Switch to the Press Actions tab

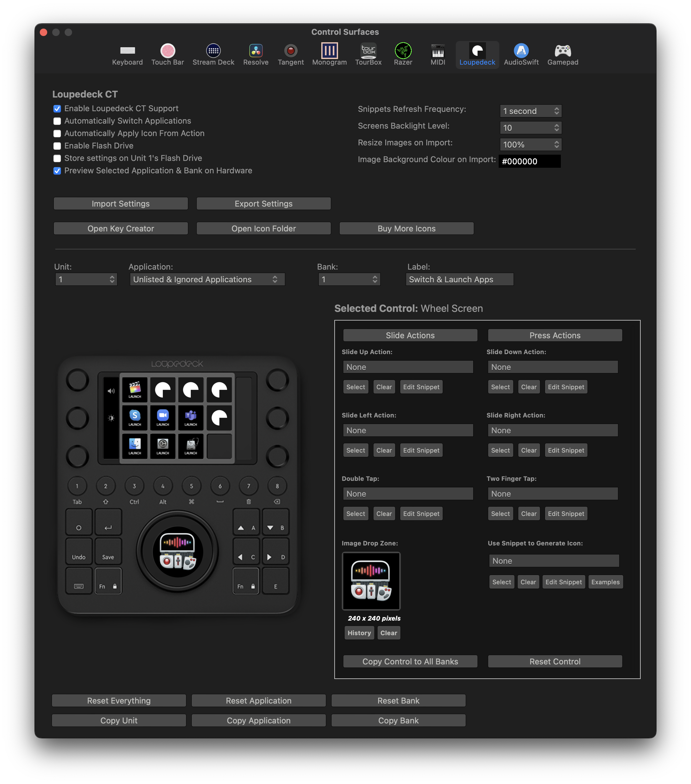pyautogui.click(x=555, y=335)
